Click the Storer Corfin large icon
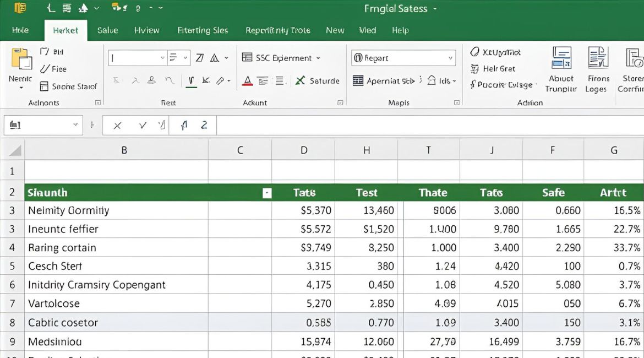This screenshot has height=358, width=644. point(634,57)
